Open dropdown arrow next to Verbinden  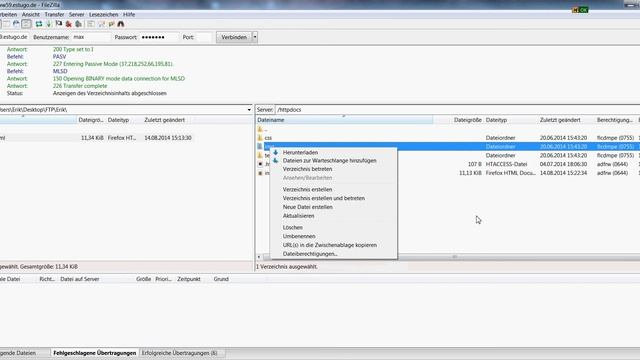click(x=255, y=37)
